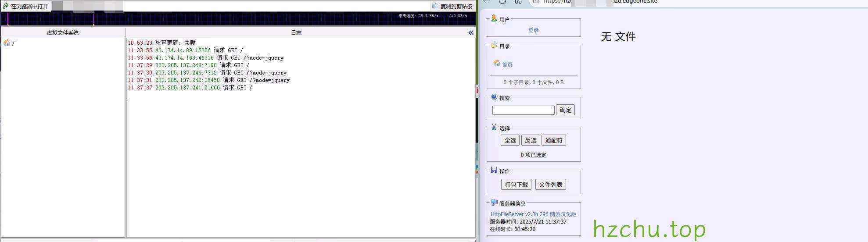The height and width of the screenshot is (242, 868).
Task: Click the floppy disk icon beside 操作
Action: point(494,170)
